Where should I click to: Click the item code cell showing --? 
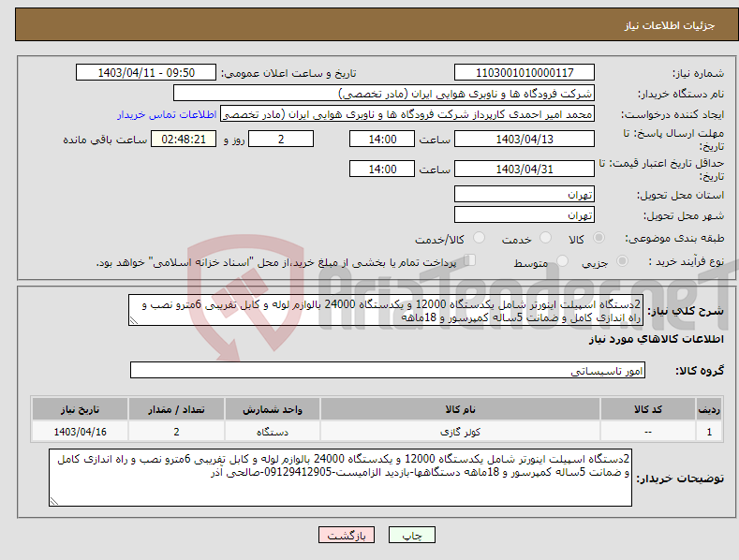(x=648, y=432)
